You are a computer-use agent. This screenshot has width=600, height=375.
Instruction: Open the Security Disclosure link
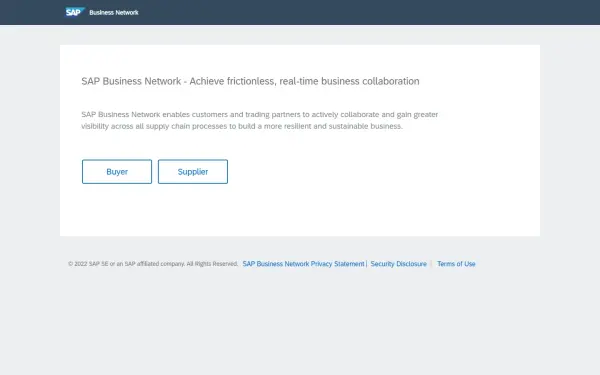[398, 264]
